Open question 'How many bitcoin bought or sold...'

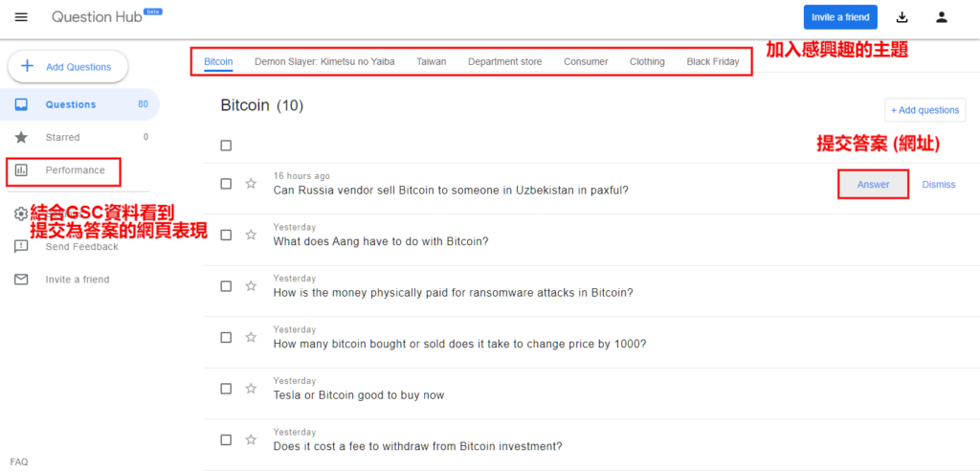point(459,344)
